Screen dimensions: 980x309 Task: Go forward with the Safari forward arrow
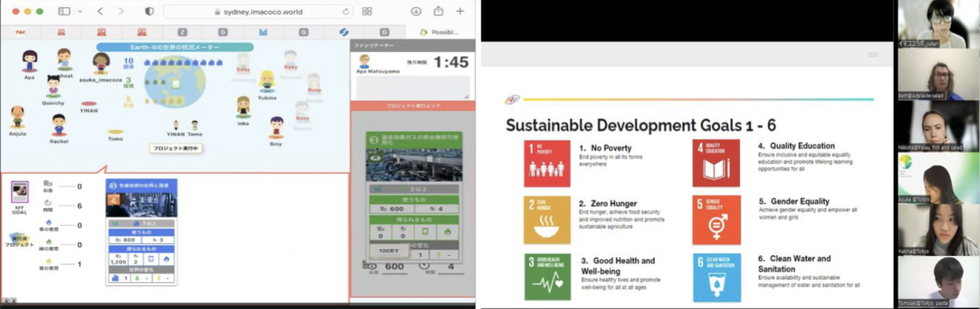tap(121, 11)
